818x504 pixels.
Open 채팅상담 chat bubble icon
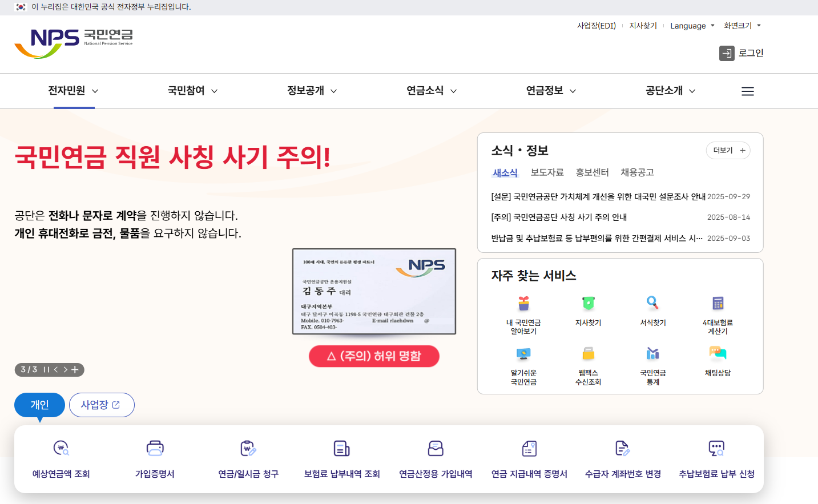718,354
